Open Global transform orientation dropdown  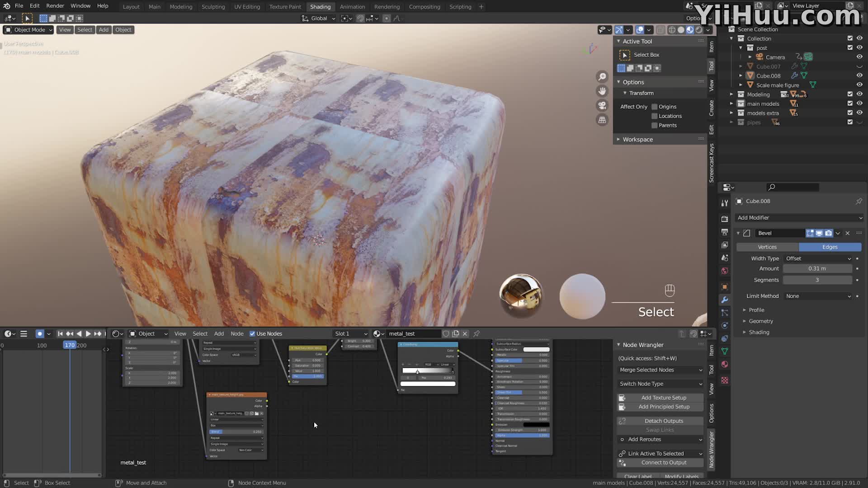click(x=319, y=18)
